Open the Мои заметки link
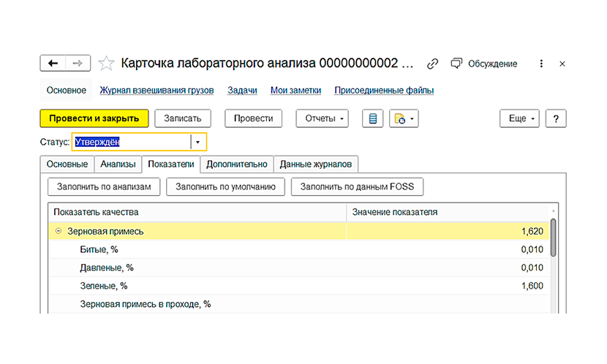Image resolution: width=607 pixels, height=364 pixels. (295, 90)
